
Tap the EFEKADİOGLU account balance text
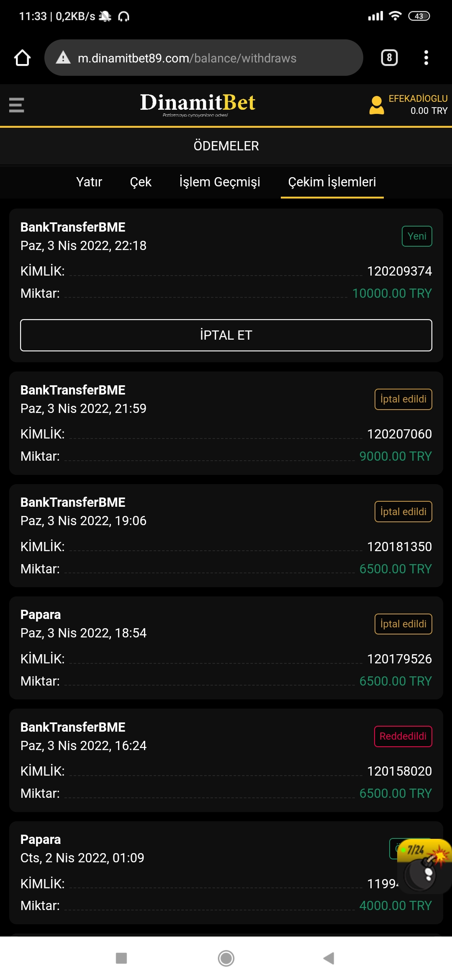click(x=418, y=105)
